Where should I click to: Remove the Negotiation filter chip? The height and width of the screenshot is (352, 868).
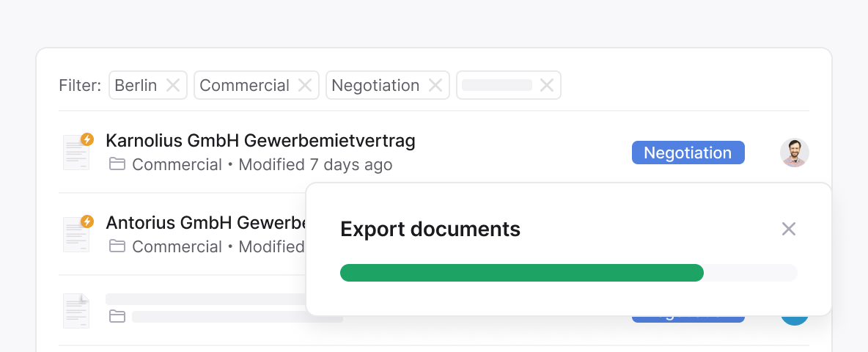coord(435,85)
